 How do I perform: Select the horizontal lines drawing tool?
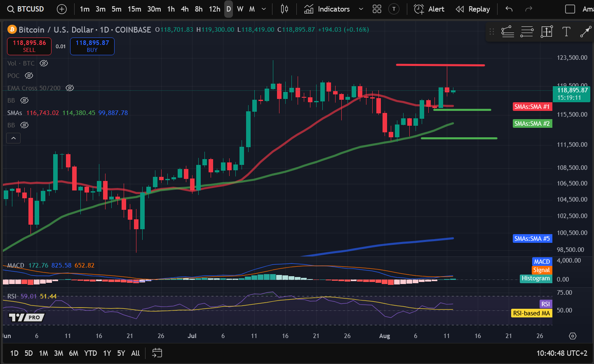tap(527, 32)
